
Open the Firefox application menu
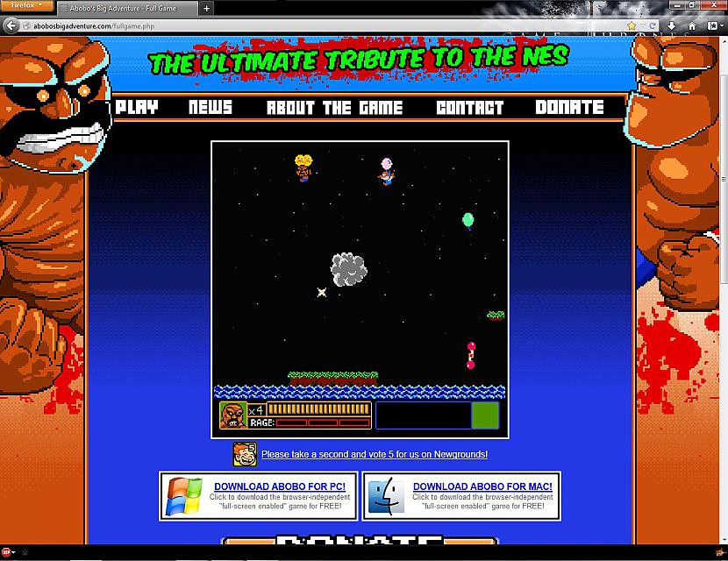pyautogui.click(x=26, y=5)
